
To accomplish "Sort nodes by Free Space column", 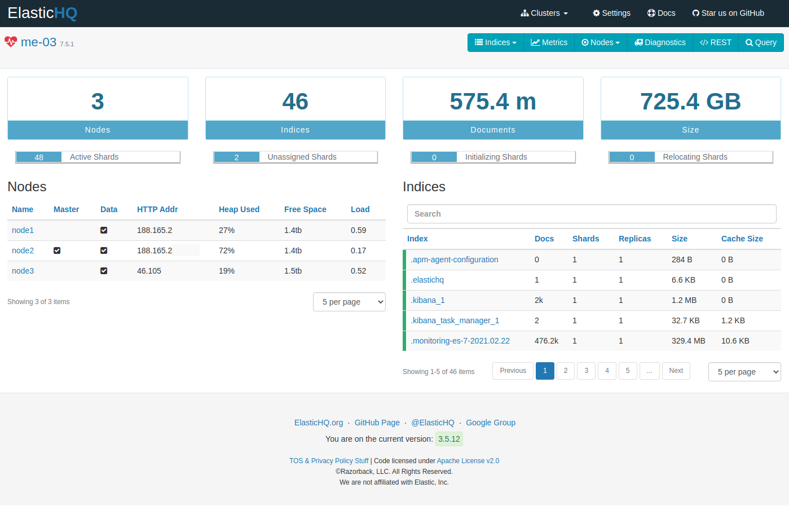I will click(x=305, y=209).
